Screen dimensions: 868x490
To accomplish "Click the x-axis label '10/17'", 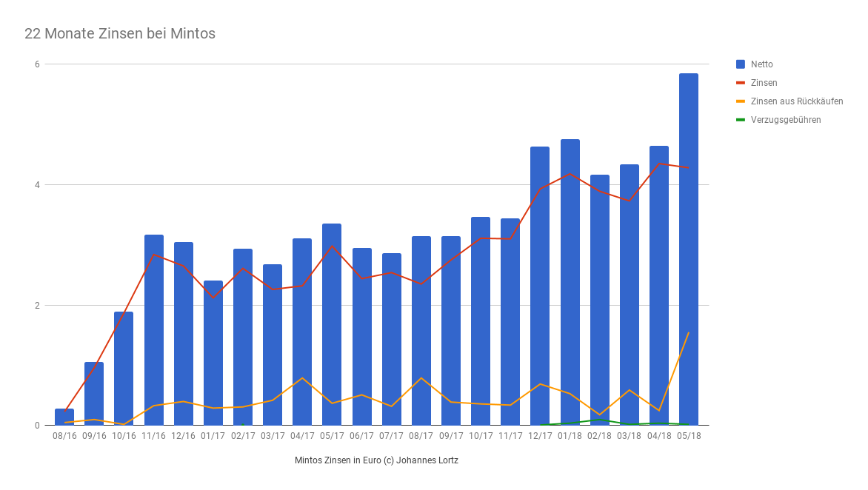I will [481, 436].
